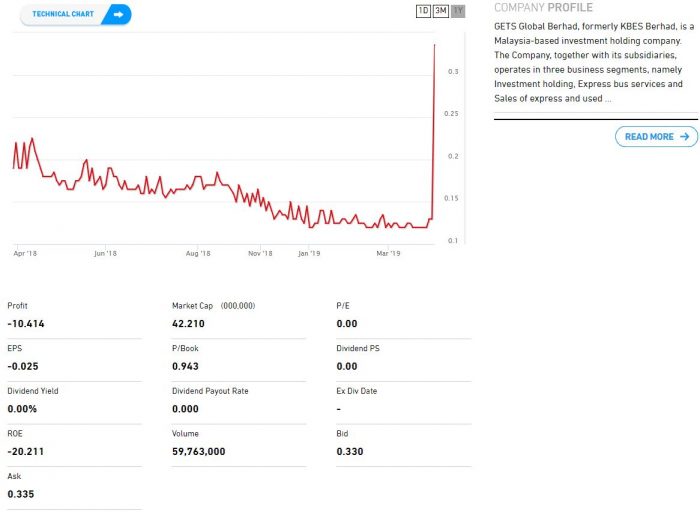The image size is (700, 512).
Task: Select the Volume figure 59,763,000
Action: tap(198, 451)
